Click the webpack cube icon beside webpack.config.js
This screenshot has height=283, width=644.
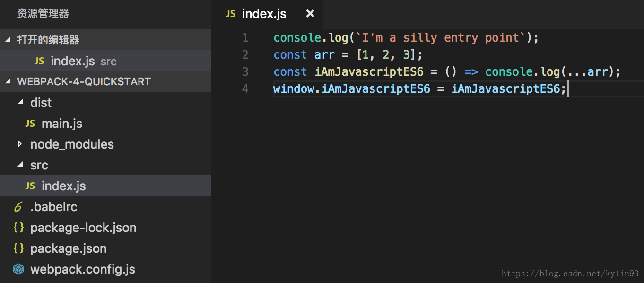coord(18,269)
